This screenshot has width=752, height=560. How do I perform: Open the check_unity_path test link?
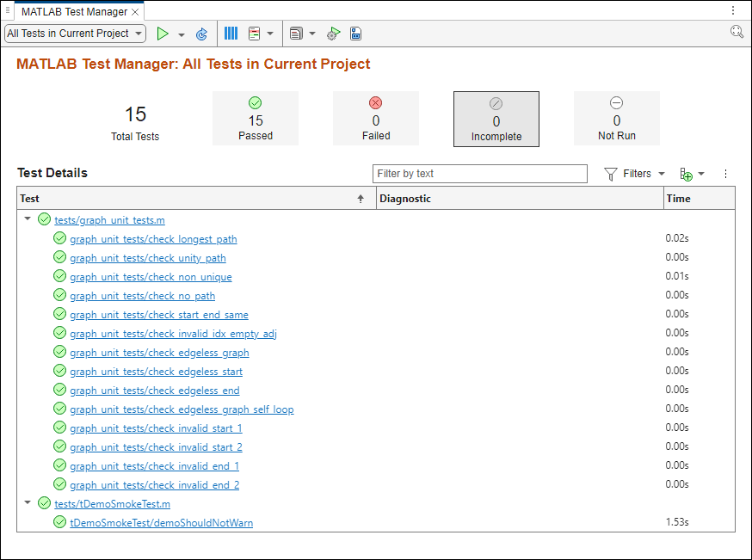(x=148, y=258)
